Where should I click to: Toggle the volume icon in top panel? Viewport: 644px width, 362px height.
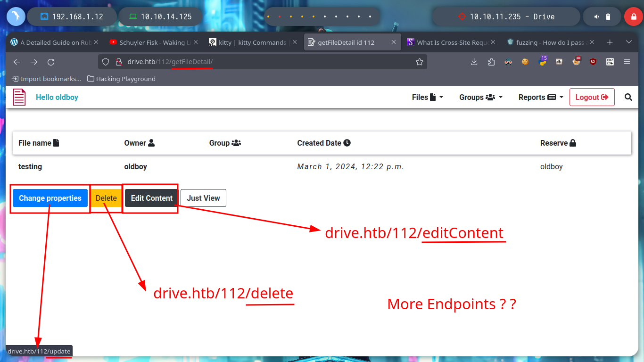coord(596,16)
